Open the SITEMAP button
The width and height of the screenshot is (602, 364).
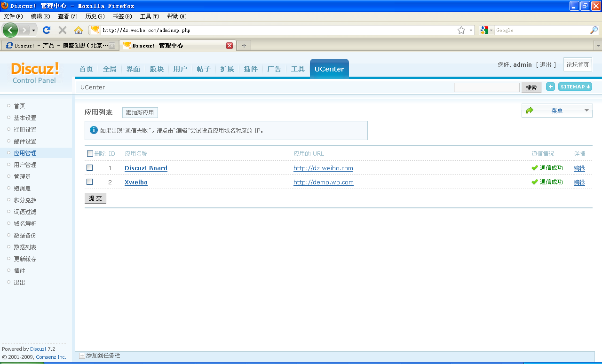pos(575,87)
